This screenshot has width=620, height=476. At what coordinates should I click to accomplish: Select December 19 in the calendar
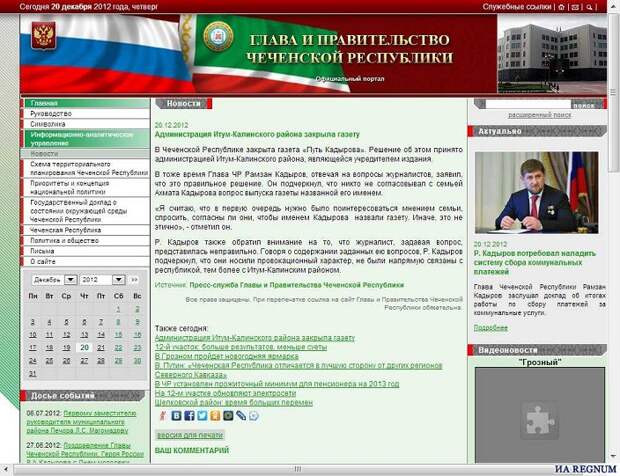(66, 348)
